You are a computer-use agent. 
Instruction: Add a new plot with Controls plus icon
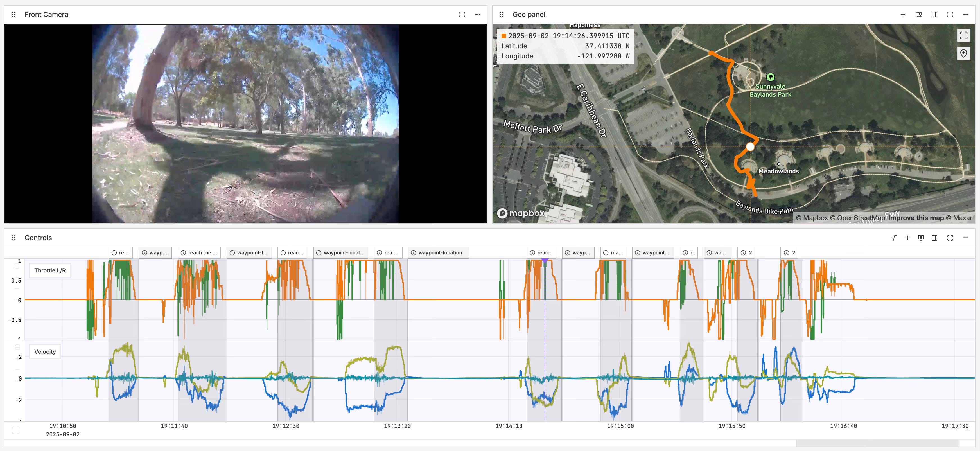click(907, 238)
